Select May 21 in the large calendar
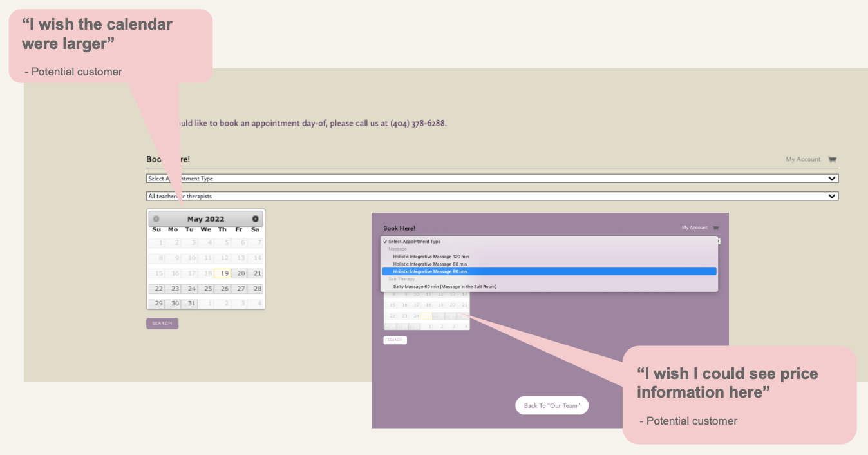The width and height of the screenshot is (868, 455). (x=256, y=273)
